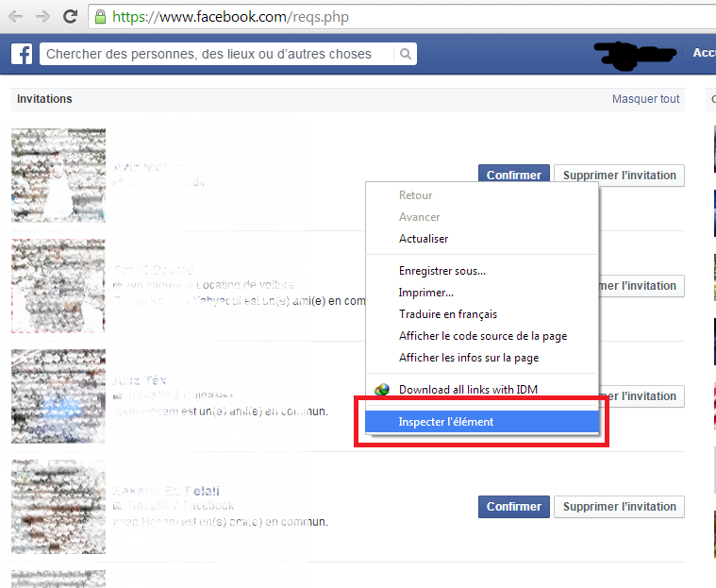
Task: Confirm Zakaria El Felali's invitation
Action: [x=514, y=507]
